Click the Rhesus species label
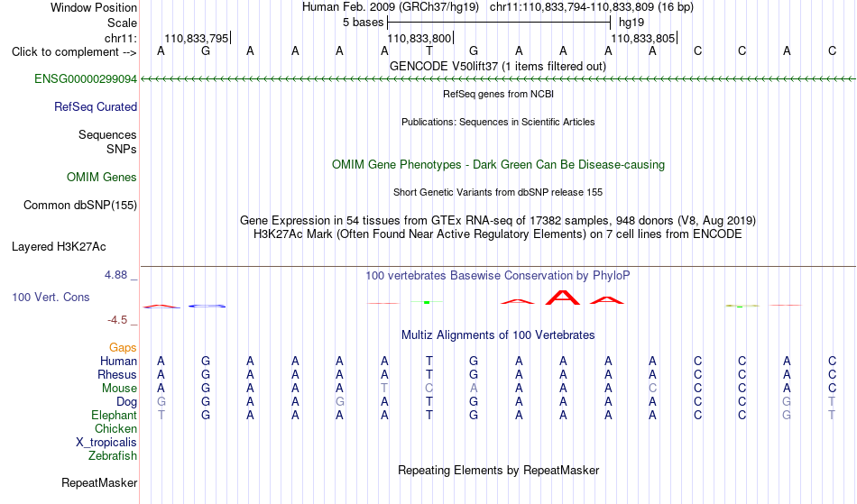Viewport: 857px width, 504px height. coord(117,375)
